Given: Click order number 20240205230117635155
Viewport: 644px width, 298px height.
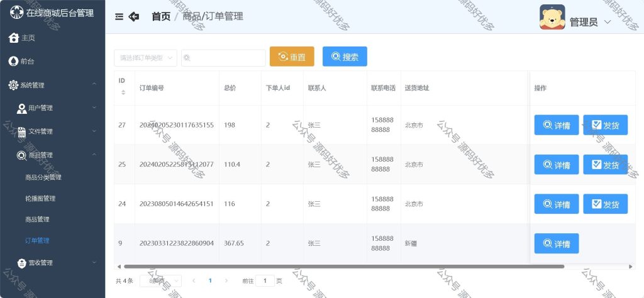Looking at the screenshot, I should tap(177, 125).
